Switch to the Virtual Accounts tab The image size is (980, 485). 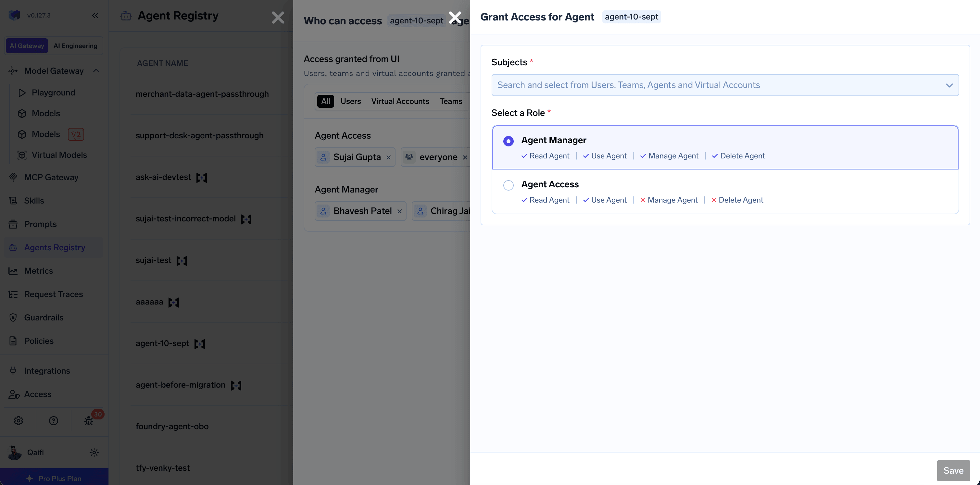tap(400, 101)
